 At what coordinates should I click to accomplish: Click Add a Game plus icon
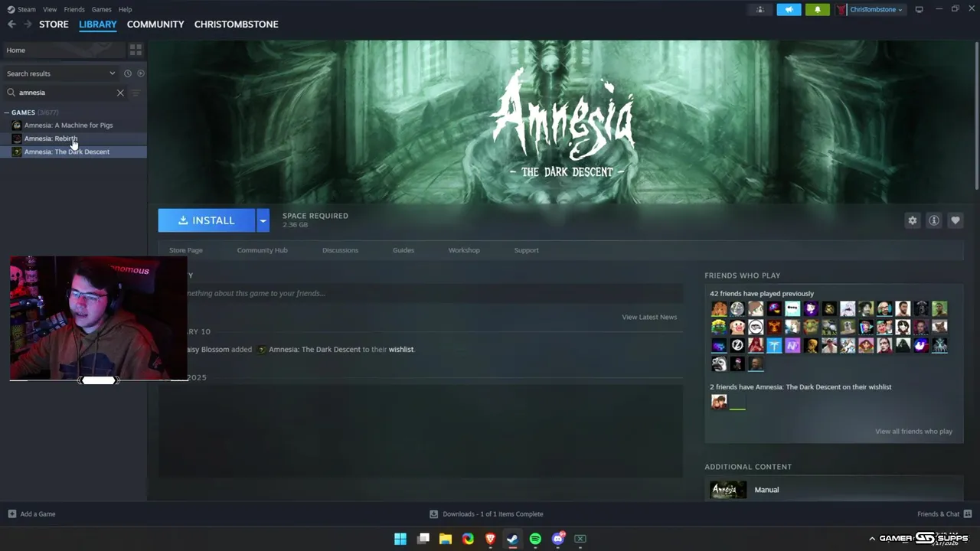pos(11,514)
